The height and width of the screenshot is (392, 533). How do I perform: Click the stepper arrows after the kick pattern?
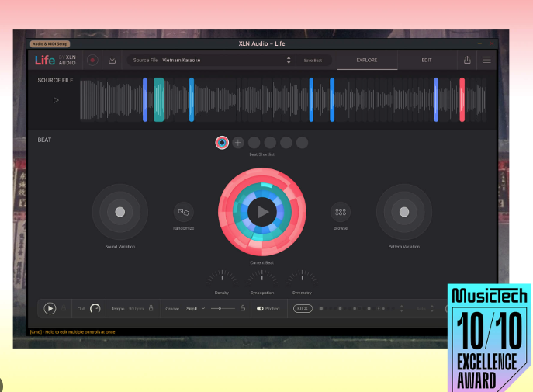click(x=401, y=308)
